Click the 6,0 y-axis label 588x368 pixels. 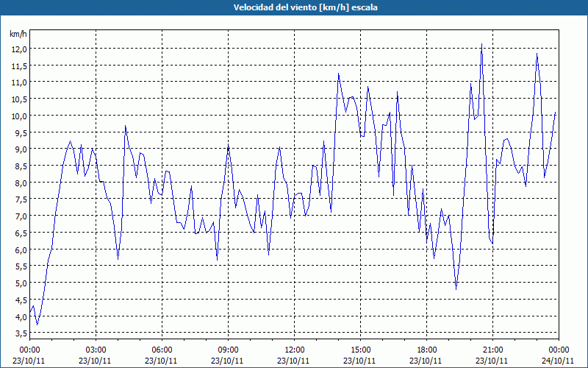click(21, 250)
